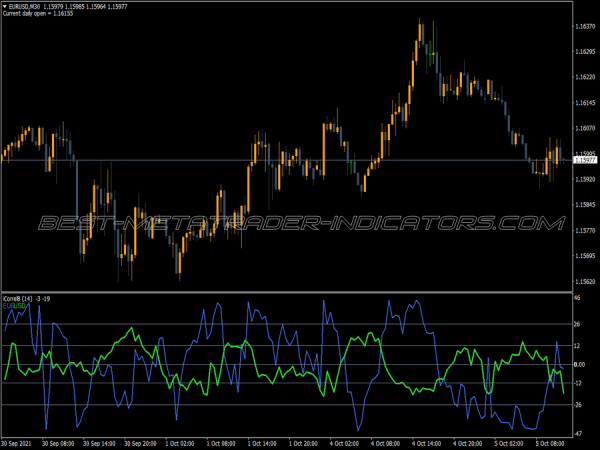The width and height of the screenshot is (600, 450).
Task: Click the 1.15695 price axis label
Action: click(x=585, y=256)
